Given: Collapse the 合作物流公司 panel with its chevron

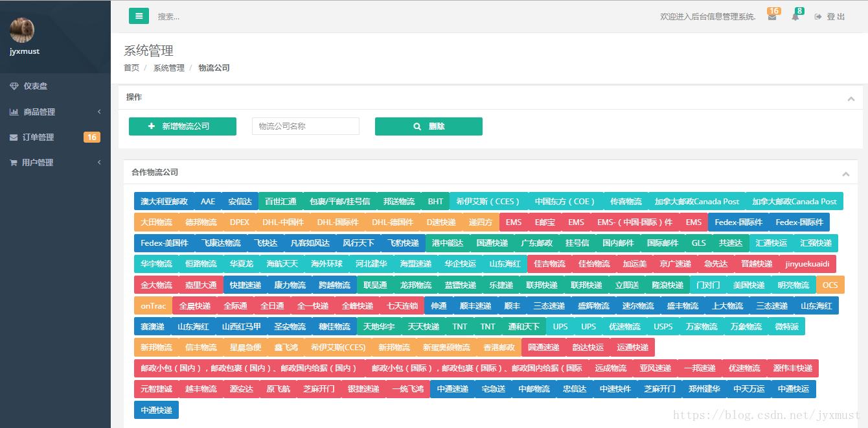Looking at the screenshot, I should 845,174.
